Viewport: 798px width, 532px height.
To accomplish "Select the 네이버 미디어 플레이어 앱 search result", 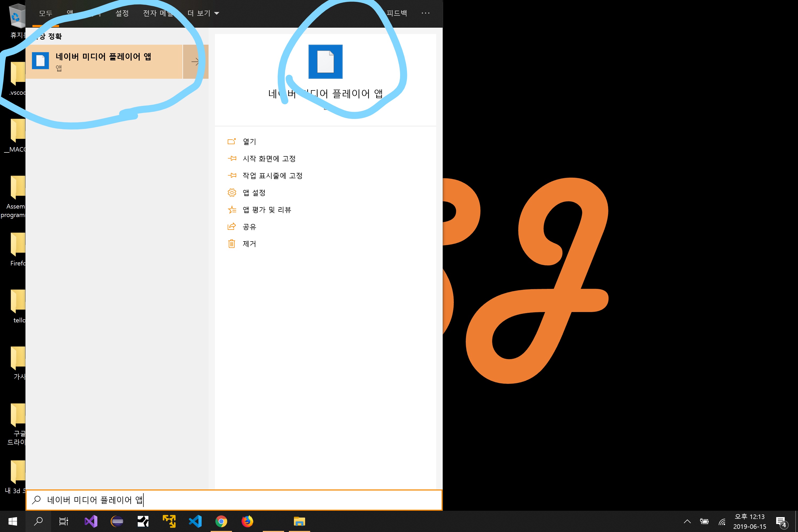I will click(103, 62).
